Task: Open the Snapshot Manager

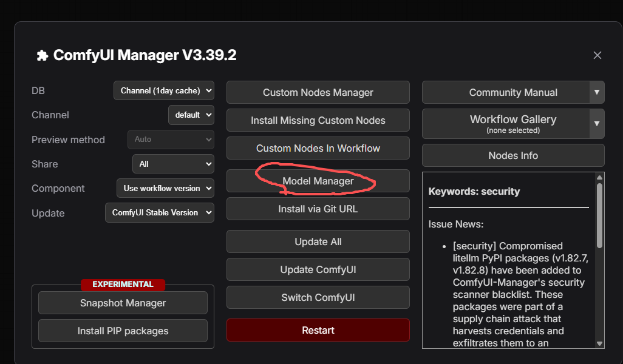Action: pos(123,303)
